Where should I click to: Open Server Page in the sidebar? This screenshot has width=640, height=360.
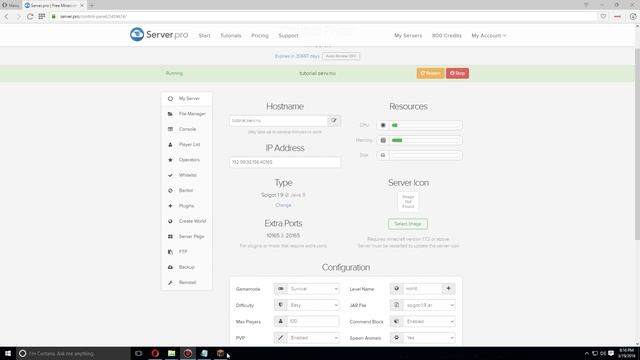click(187, 236)
